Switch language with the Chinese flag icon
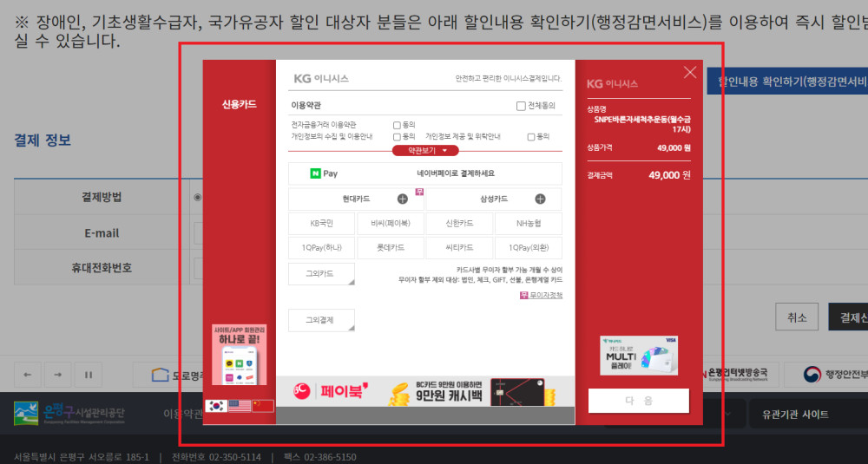 [x=262, y=406]
